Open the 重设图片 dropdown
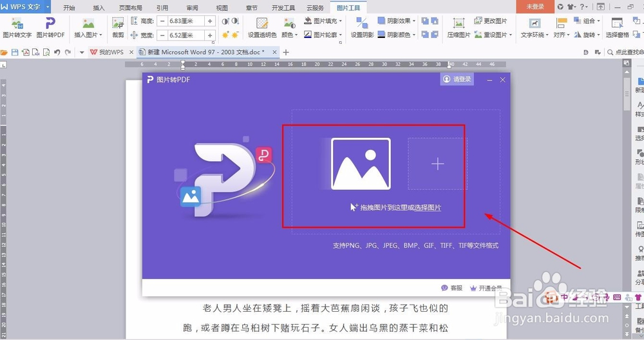The image size is (644, 340). click(x=493, y=35)
